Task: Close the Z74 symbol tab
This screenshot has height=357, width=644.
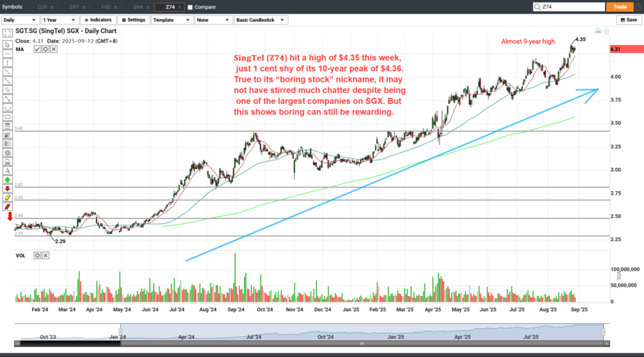Action: [180, 7]
